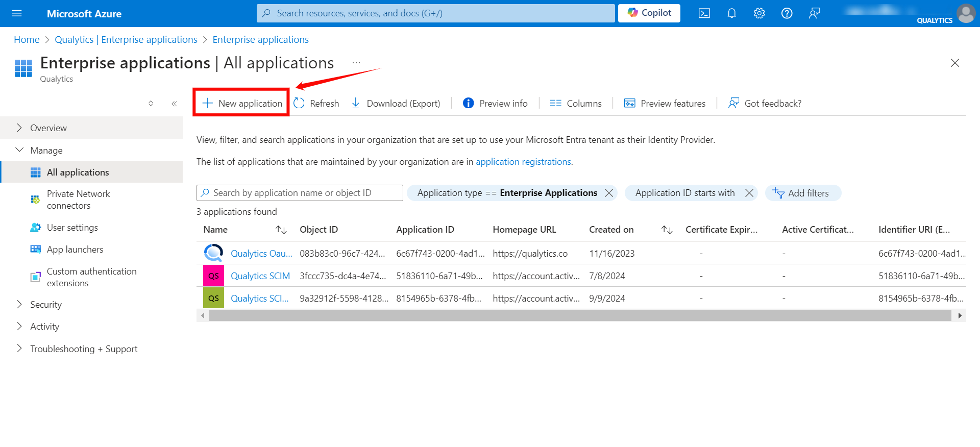Click the Object ID column header
This screenshot has width=980, height=447.
(318, 230)
